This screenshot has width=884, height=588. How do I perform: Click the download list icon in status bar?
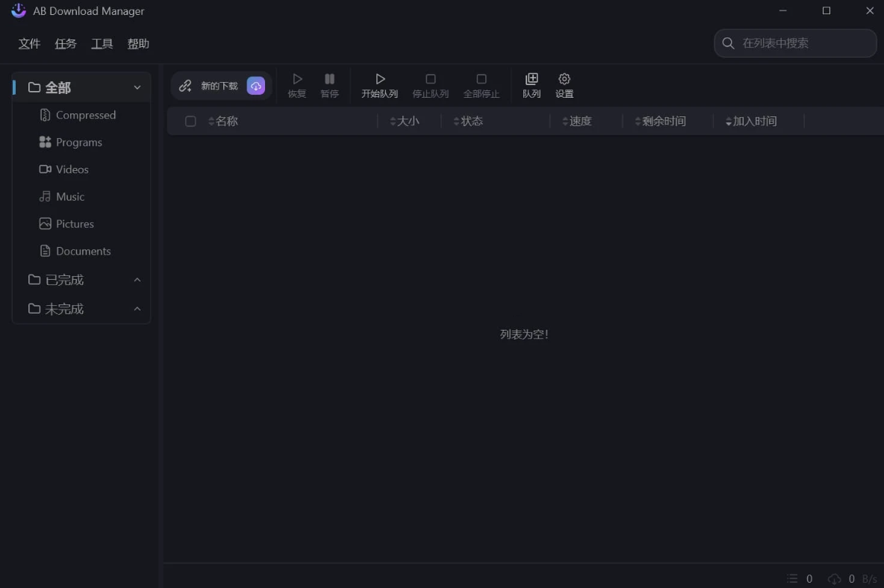tap(791, 578)
